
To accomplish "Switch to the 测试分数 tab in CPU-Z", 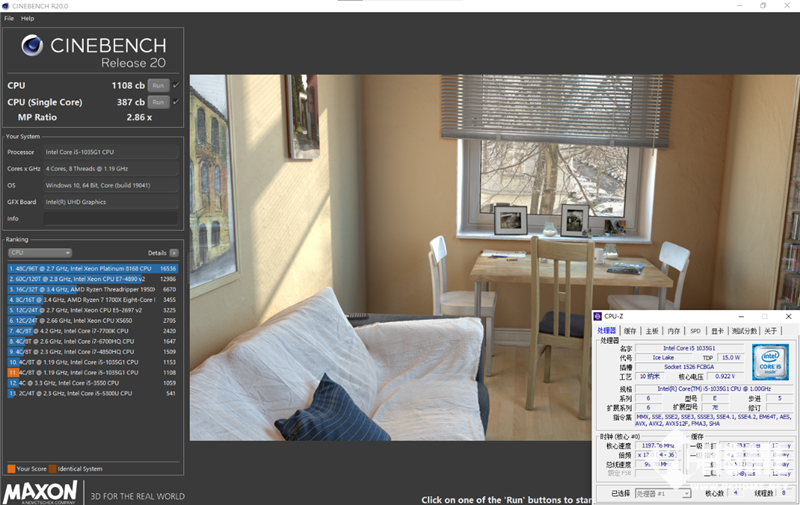I will click(x=744, y=331).
